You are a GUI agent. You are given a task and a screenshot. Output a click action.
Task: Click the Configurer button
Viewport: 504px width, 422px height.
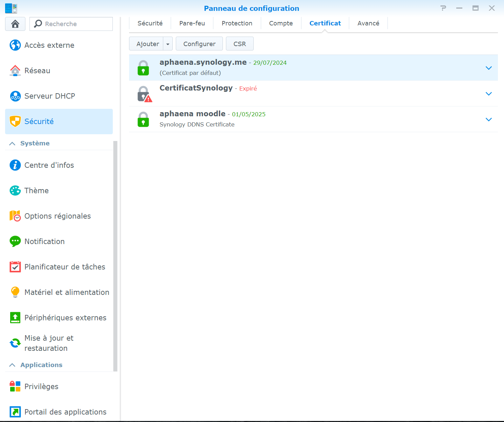click(199, 44)
